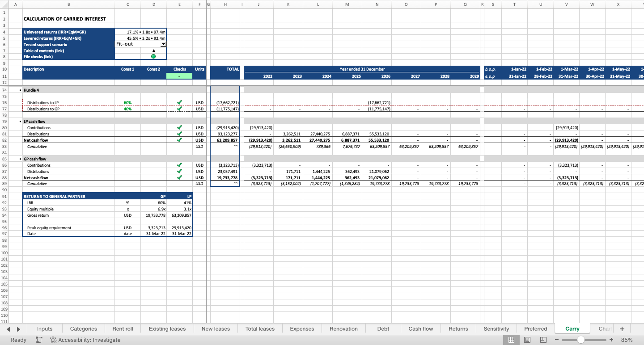Select the LP total net cash flow 63,209,857 in TOTAL column
The image size is (644, 345).
coord(225,140)
